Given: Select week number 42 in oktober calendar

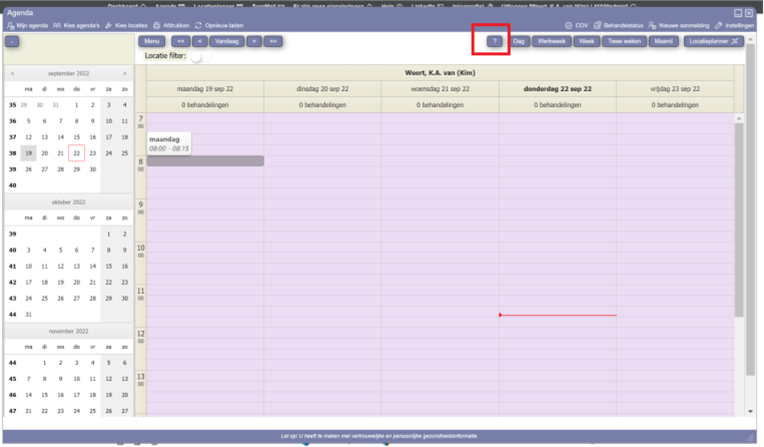Looking at the screenshot, I should pyautogui.click(x=13, y=283).
